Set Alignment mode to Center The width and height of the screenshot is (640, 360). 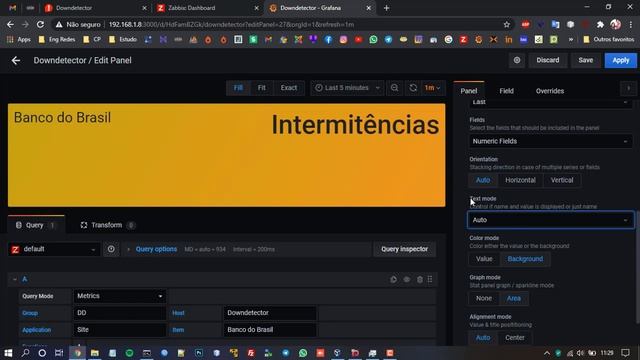coord(515,338)
